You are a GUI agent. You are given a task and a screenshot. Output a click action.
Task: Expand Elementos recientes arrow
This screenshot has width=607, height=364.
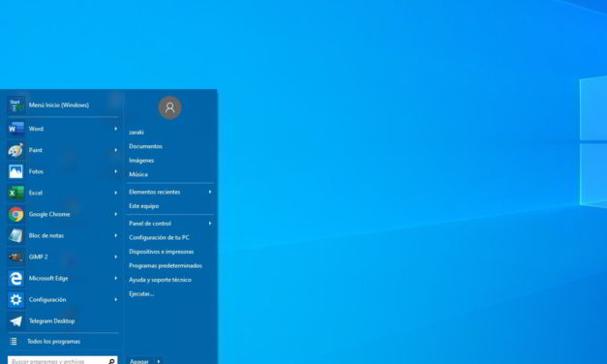click(x=210, y=192)
